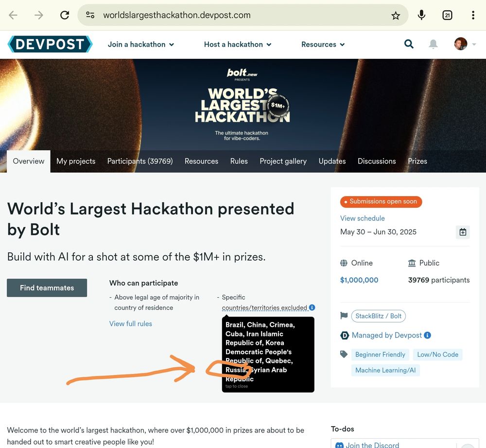The height and width of the screenshot is (448, 486).
Task: Open the Devpost search
Action: tap(409, 44)
